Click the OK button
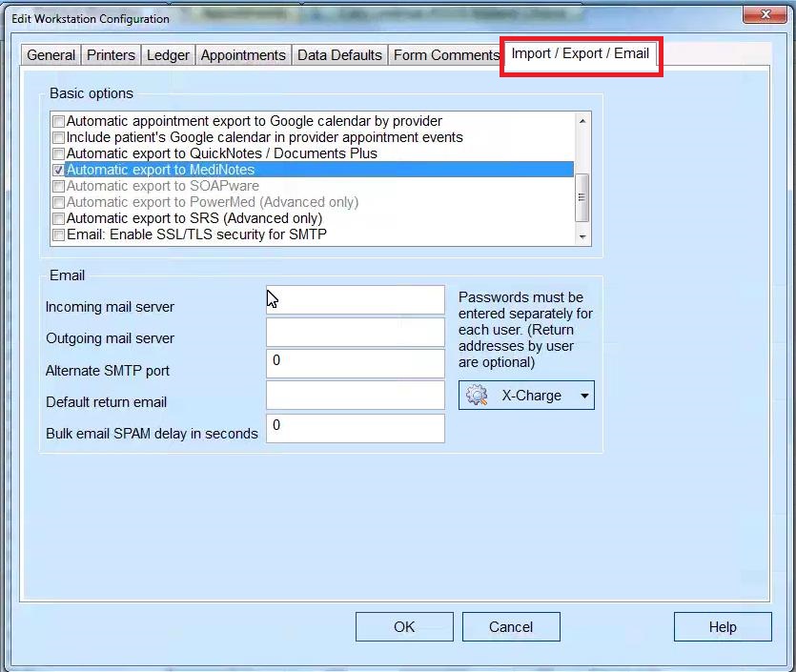The height and width of the screenshot is (672, 796). tap(404, 626)
